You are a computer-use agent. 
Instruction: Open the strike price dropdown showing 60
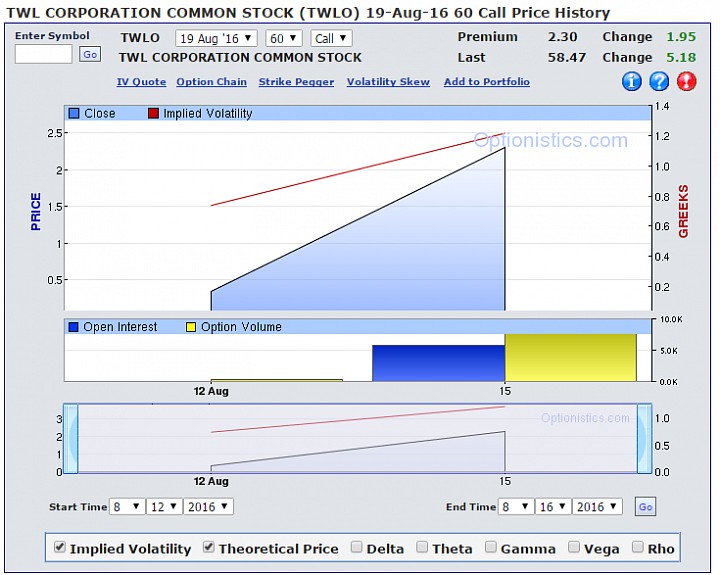pyautogui.click(x=284, y=39)
